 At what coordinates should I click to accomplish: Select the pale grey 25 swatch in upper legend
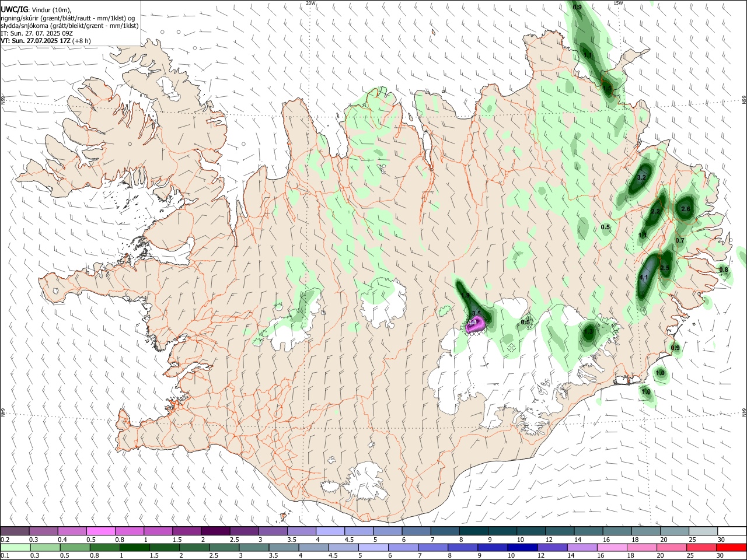click(x=703, y=531)
